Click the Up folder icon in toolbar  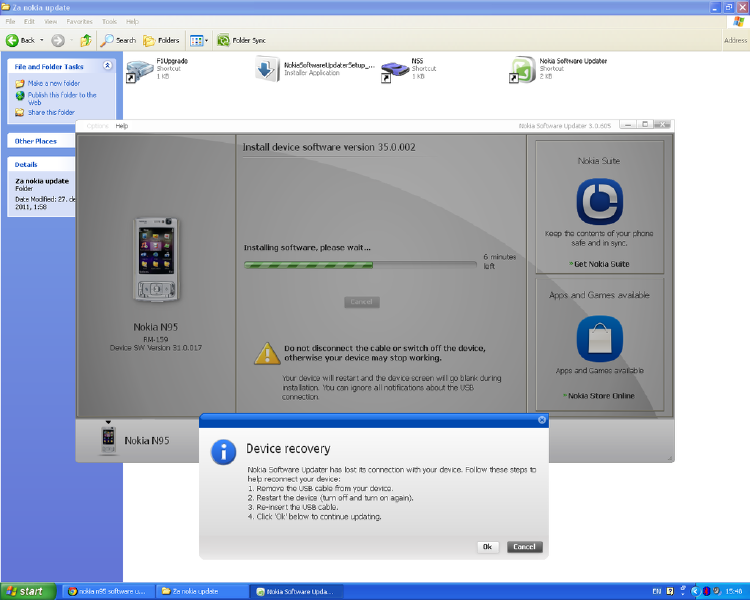pyautogui.click(x=86, y=41)
